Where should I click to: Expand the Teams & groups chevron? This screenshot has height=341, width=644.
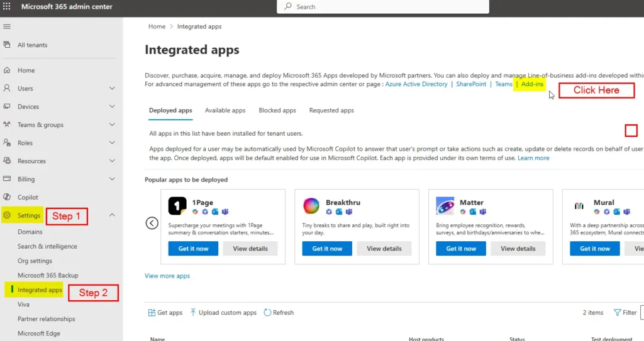(x=112, y=124)
